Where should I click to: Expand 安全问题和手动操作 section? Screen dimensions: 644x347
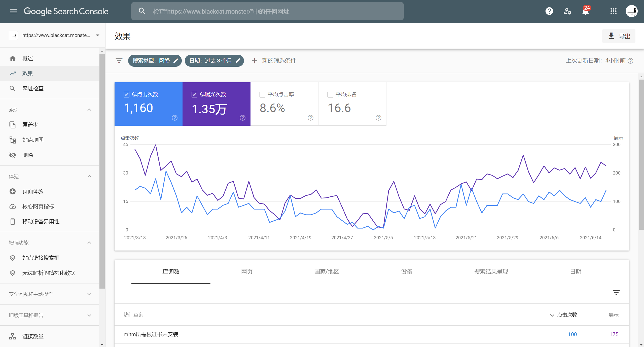click(89, 294)
